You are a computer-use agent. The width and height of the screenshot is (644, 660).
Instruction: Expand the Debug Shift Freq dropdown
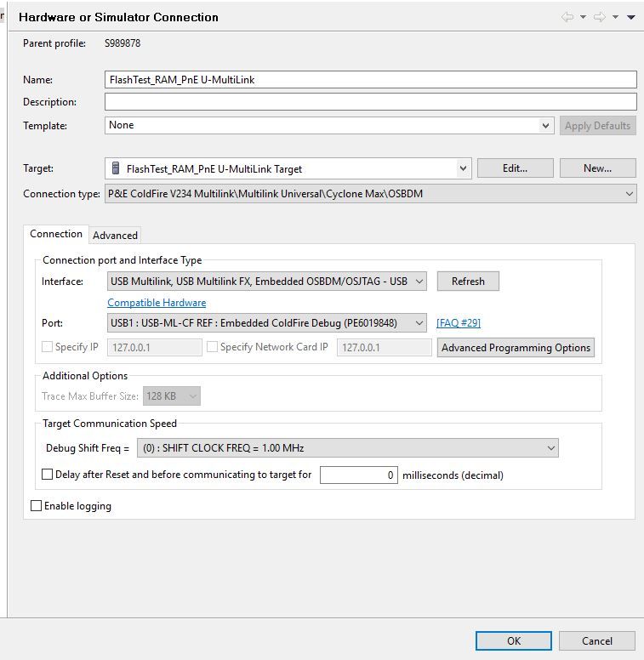click(x=550, y=447)
